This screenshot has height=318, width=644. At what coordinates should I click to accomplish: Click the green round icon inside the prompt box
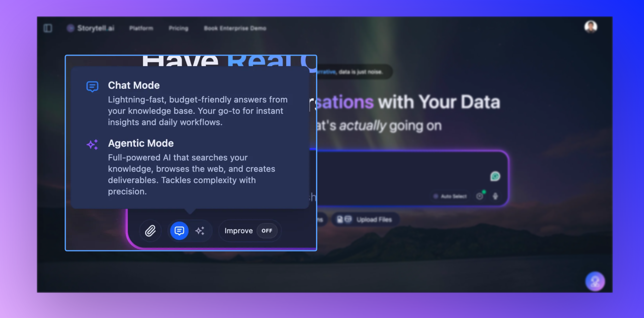coord(495,176)
